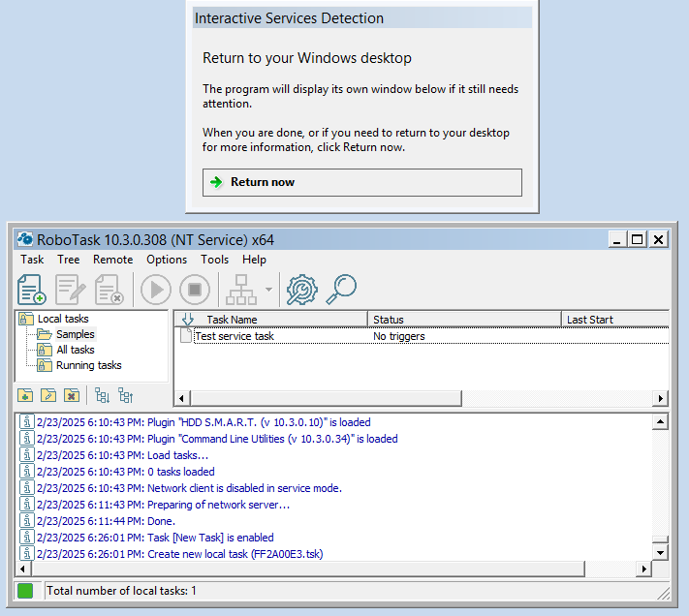This screenshot has height=616, width=689.
Task: Click info icon of Preparing network server entry
Action: pos(27,505)
